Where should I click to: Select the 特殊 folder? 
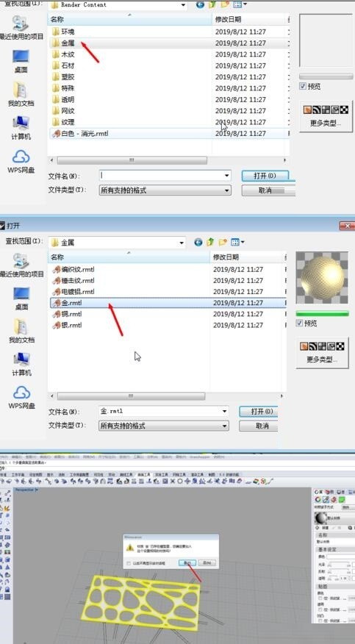tap(63, 88)
